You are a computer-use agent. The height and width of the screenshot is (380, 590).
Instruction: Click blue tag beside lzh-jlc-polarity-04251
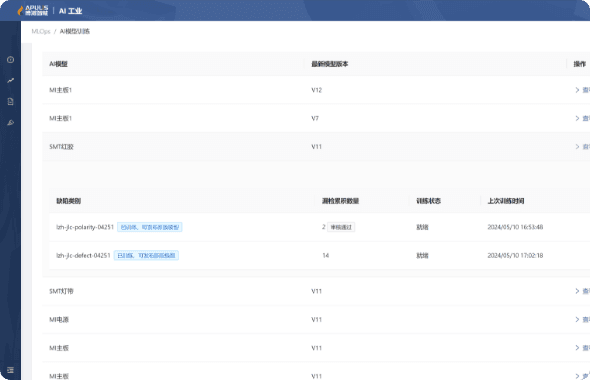(150, 227)
